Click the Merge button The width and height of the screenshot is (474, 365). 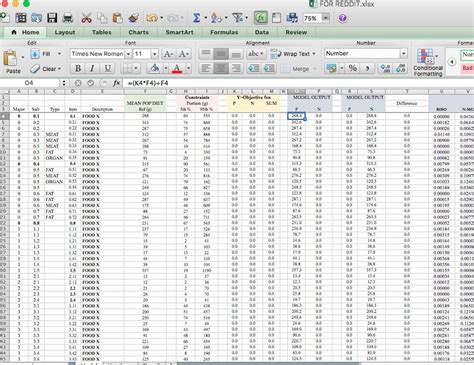299,69
